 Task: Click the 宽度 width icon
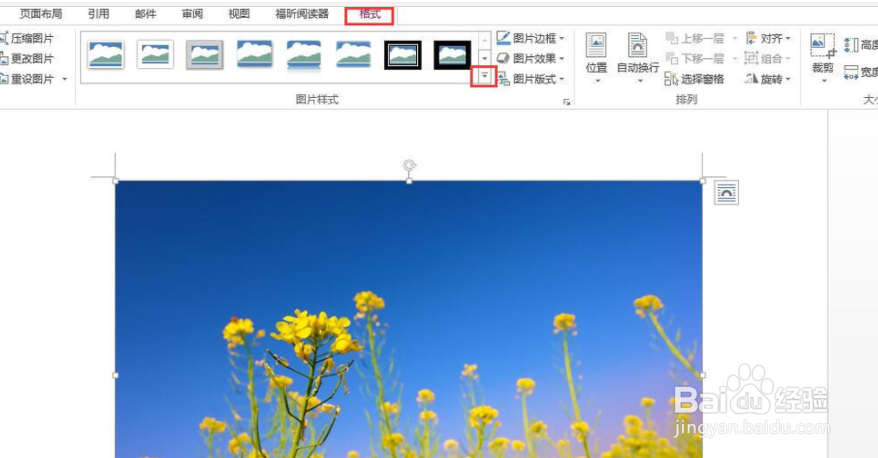click(851, 72)
